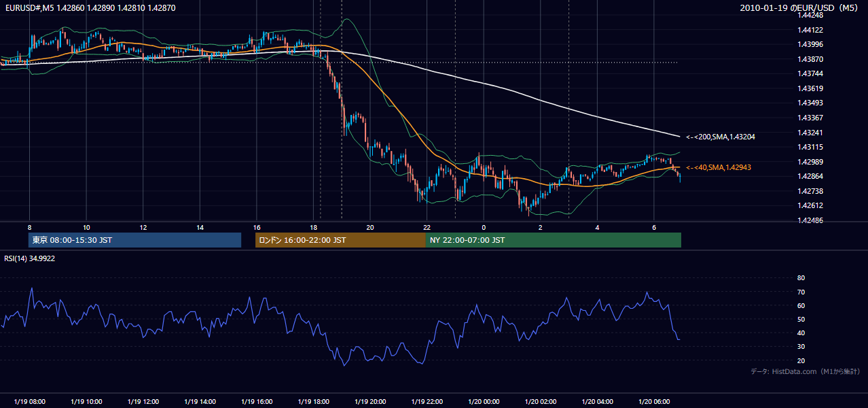Click price axis label 1.43870
868x408 pixels.
[811, 59]
